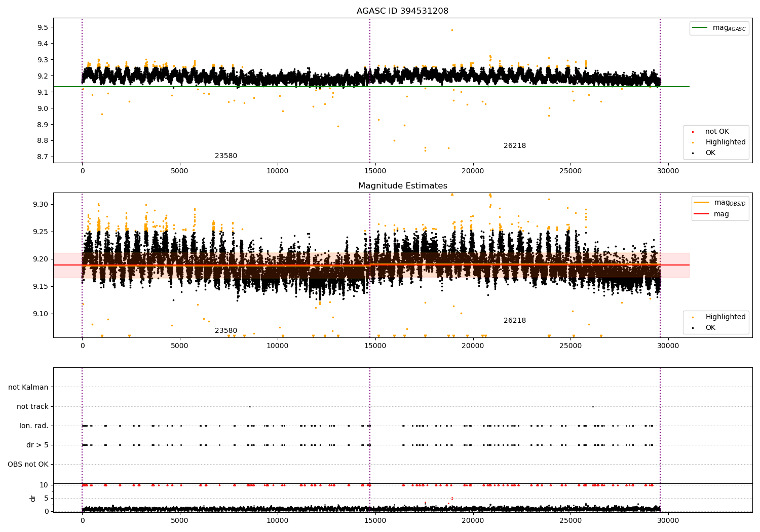This screenshot has height=532, width=760.
Task: Click the '10000' x-axis tick under the middle plot
Action: click(277, 346)
